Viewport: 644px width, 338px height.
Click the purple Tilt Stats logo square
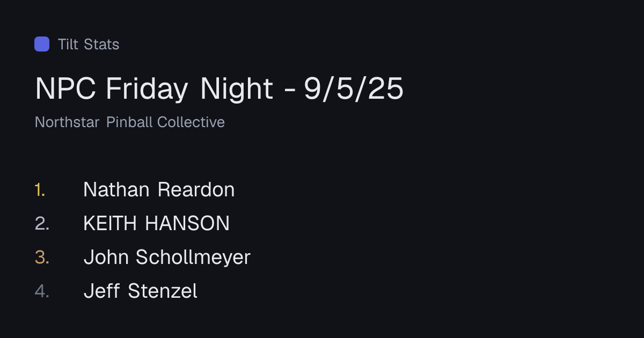[x=42, y=44]
